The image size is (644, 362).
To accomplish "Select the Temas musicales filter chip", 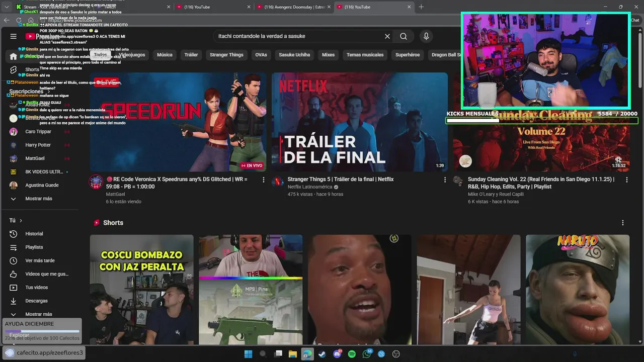I will click(365, 55).
